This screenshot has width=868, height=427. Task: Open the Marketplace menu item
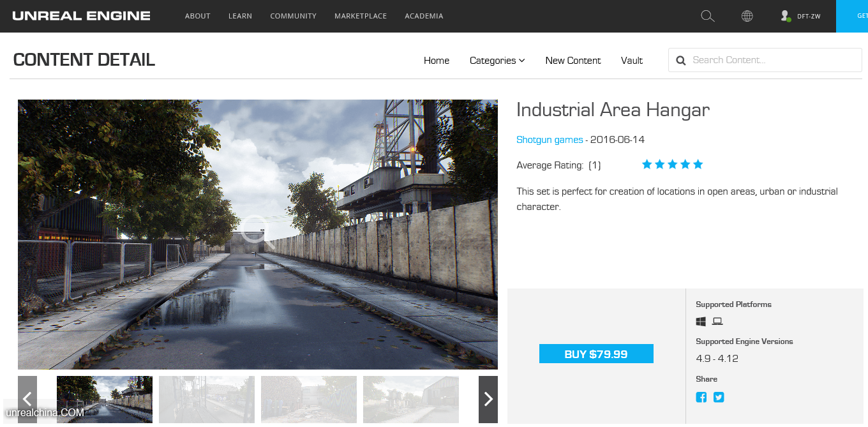[x=361, y=16]
